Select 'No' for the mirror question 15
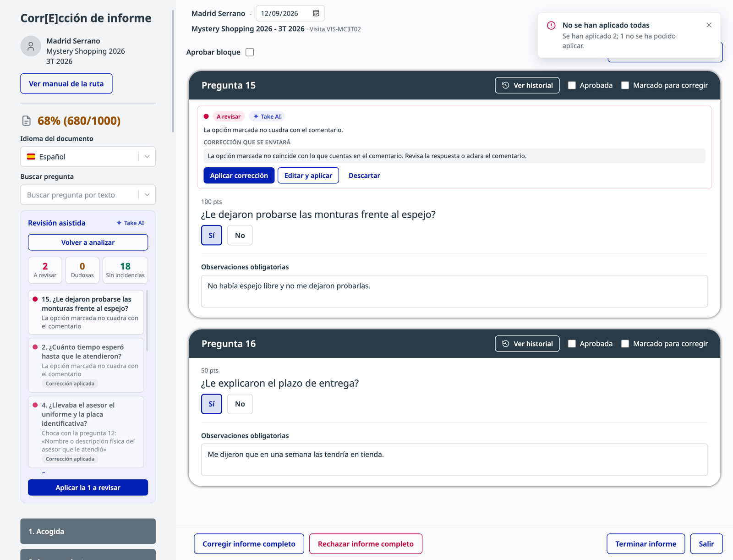The width and height of the screenshot is (733, 560). [240, 236]
